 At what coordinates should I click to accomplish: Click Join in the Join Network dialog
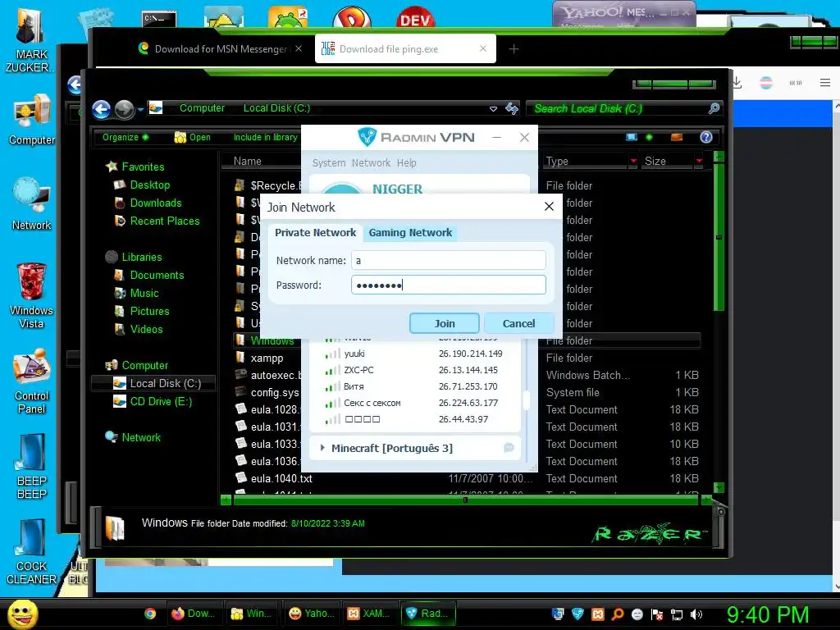point(444,323)
